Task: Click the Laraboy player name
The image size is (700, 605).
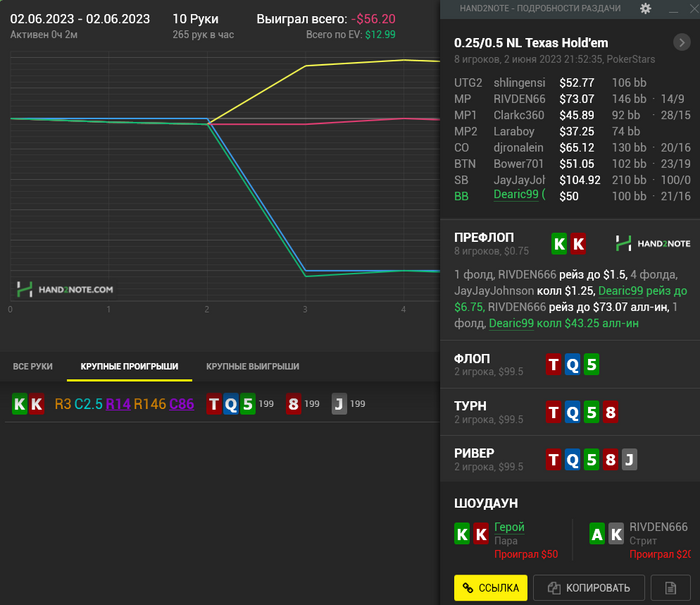Action: [x=514, y=131]
